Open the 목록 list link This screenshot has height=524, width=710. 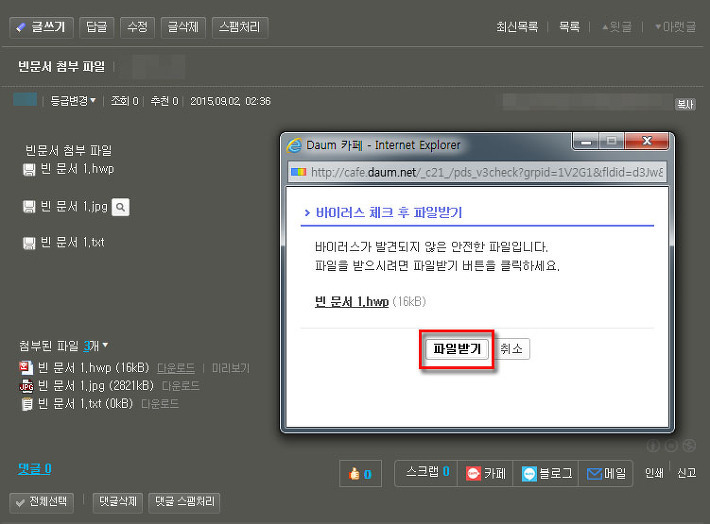(x=569, y=27)
